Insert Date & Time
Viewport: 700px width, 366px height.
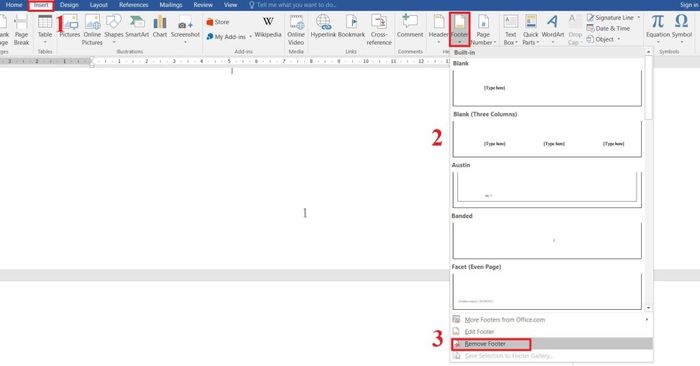[608, 28]
